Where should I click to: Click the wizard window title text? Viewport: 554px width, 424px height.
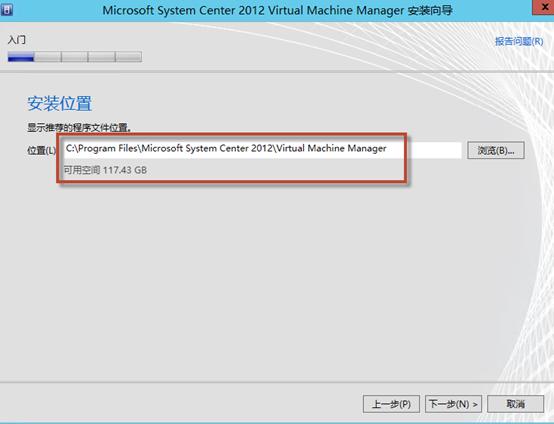click(x=277, y=10)
